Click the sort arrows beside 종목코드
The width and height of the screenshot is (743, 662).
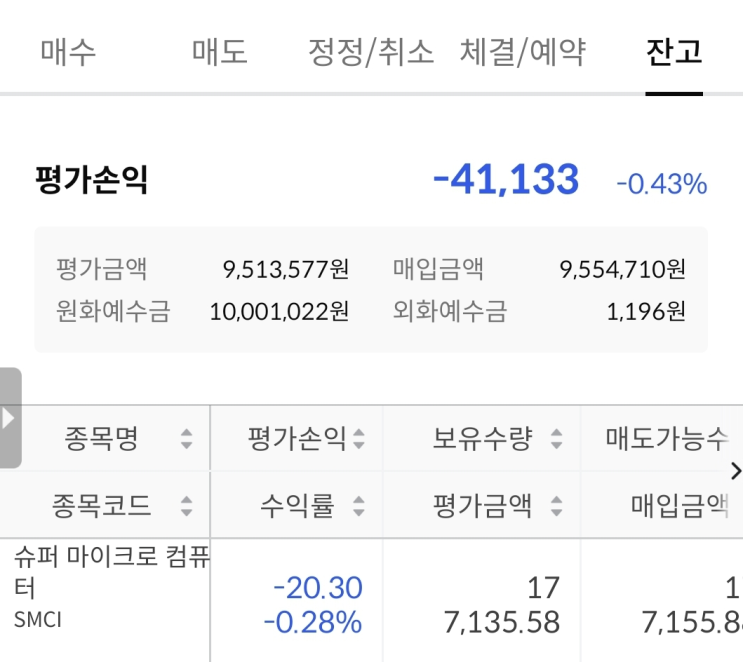(186, 505)
